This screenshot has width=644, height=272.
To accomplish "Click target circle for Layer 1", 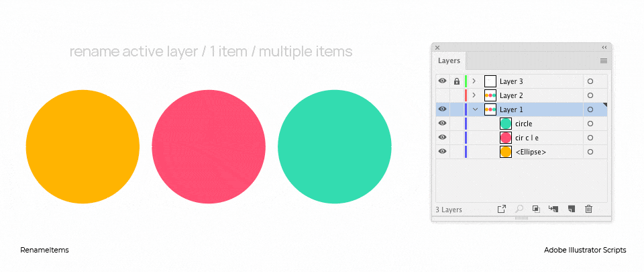I will tap(590, 109).
